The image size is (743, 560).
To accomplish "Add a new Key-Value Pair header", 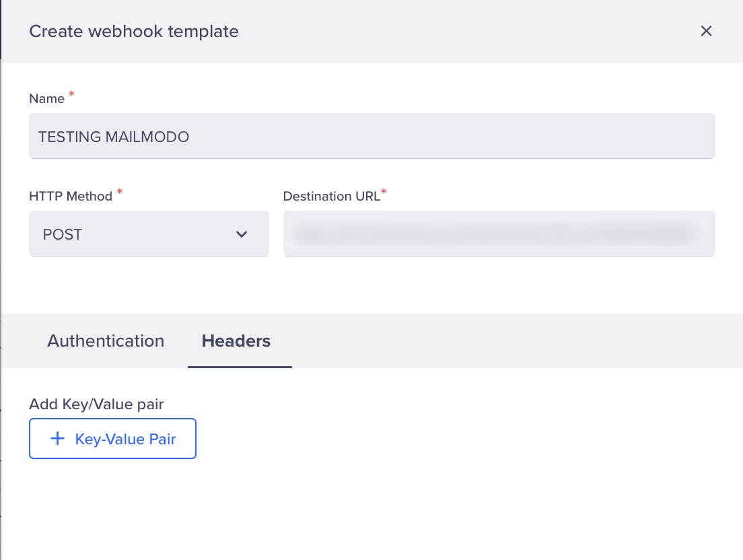I will pyautogui.click(x=112, y=438).
